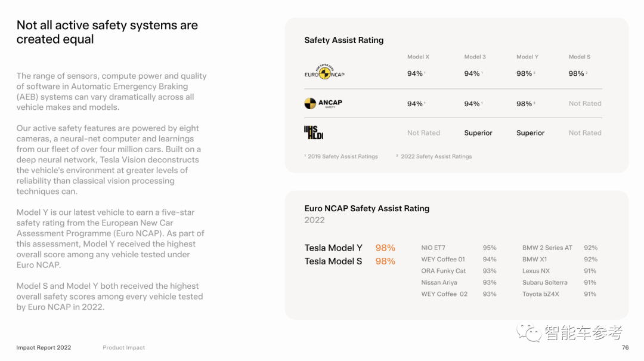644x361 pixels.
Task: Click the 2022 Safety Assist Ratings footnote
Action: click(435, 156)
